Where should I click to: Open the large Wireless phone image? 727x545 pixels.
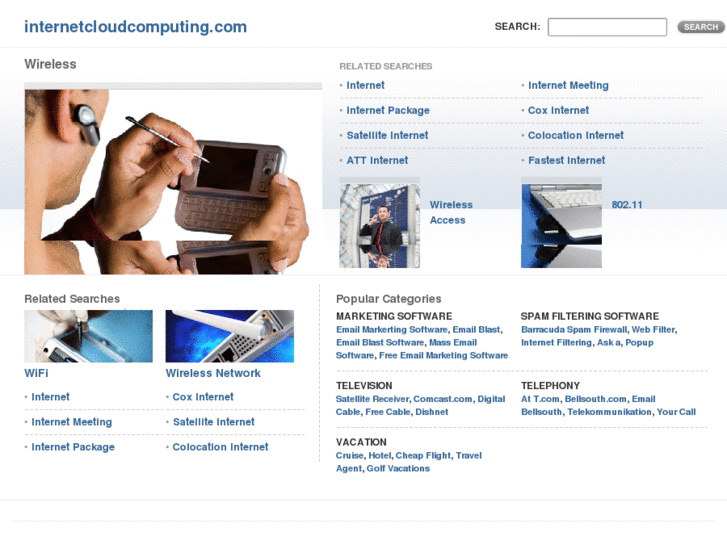173,181
